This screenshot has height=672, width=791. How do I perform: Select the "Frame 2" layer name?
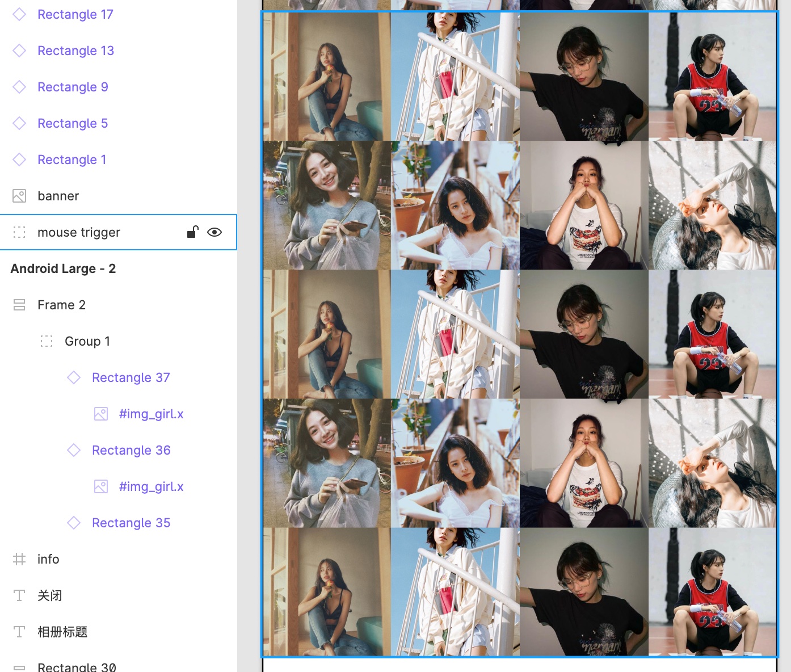62,305
